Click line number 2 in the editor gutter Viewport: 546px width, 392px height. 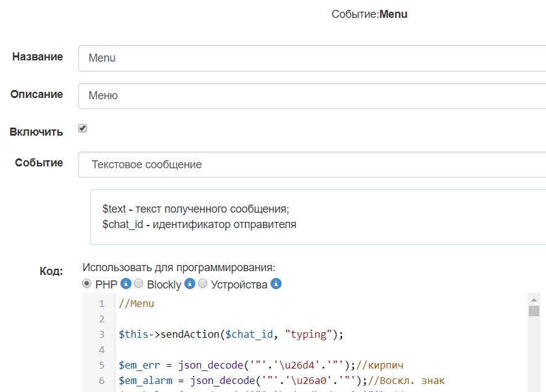click(x=102, y=319)
